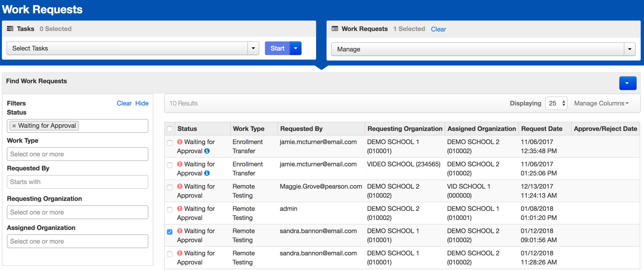Viewport: 644px width, 270px height.
Task: Open blue menu button in Find Work Requests
Action: tap(627, 83)
